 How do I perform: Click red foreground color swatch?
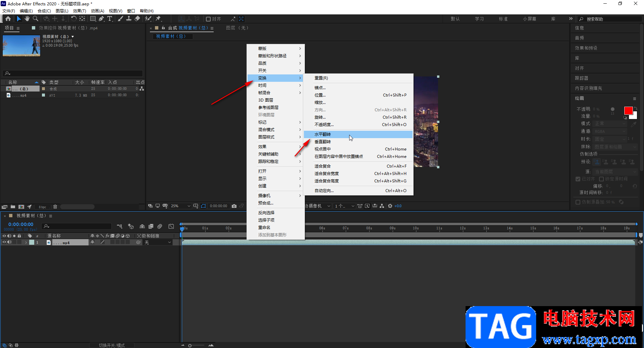(x=628, y=111)
